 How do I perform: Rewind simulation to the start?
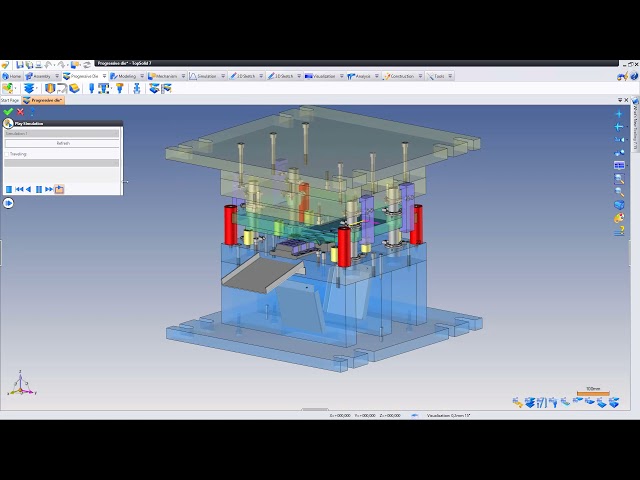click(19, 189)
